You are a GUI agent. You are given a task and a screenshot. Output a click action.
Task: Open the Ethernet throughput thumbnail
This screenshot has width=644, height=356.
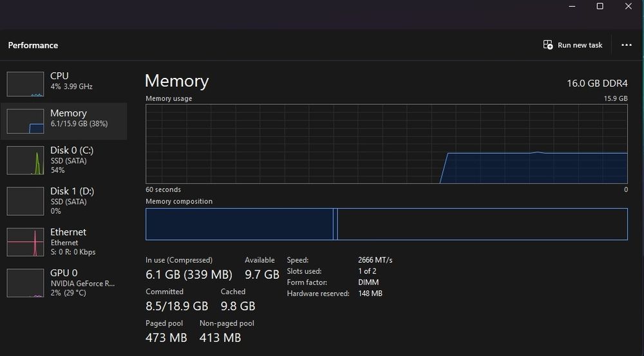[26, 242]
